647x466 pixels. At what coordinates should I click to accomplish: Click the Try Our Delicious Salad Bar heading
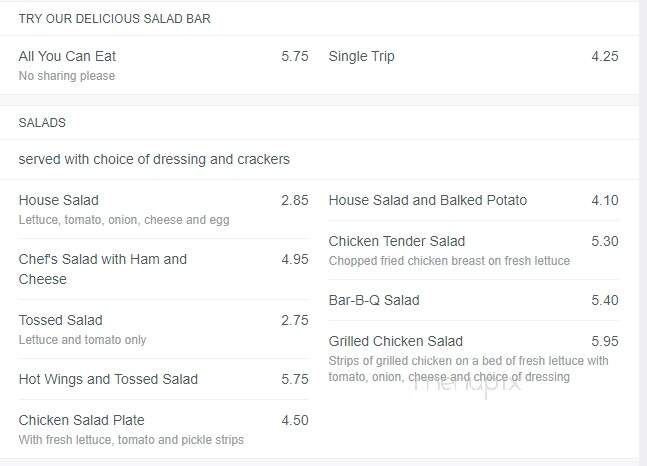coord(115,19)
